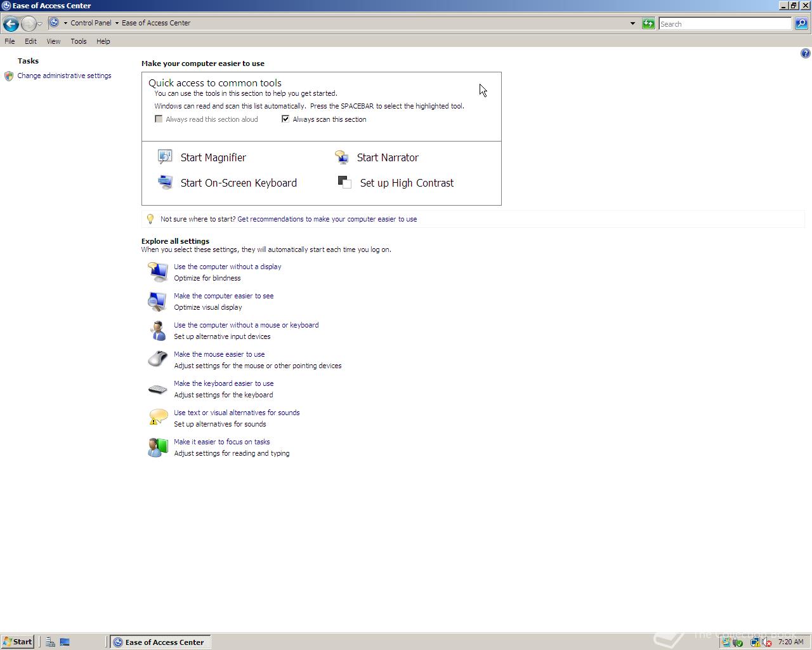The image size is (812, 650).
Task: Click the greyed Forward navigation arrow
Action: (29, 23)
